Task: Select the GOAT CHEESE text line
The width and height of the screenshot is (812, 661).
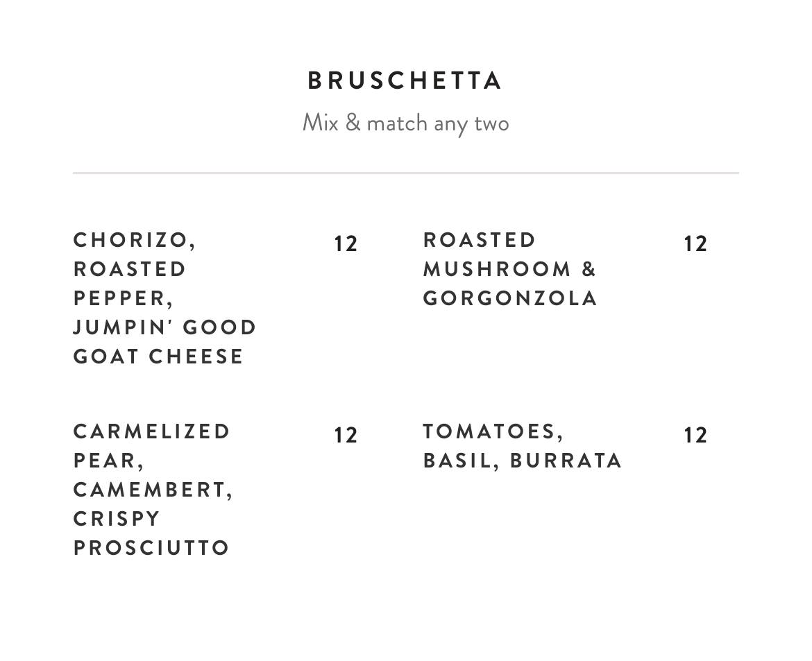Action: 159,357
